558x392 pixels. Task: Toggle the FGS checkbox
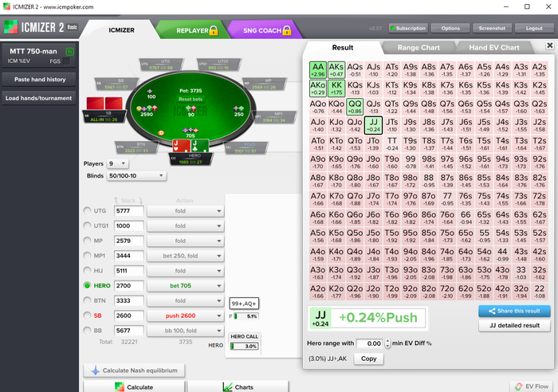pos(66,61)
